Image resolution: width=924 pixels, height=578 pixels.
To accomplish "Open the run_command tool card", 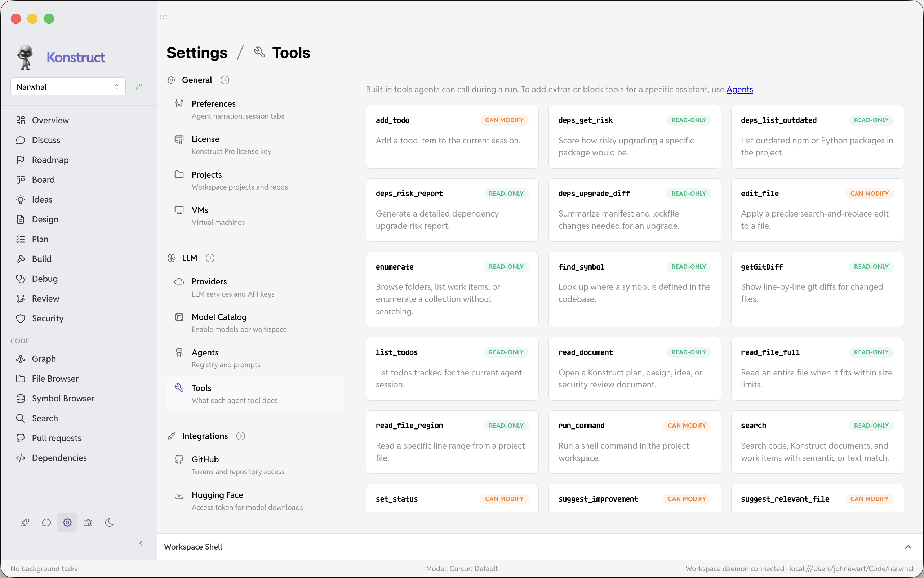I will click(x=635, y=442).
